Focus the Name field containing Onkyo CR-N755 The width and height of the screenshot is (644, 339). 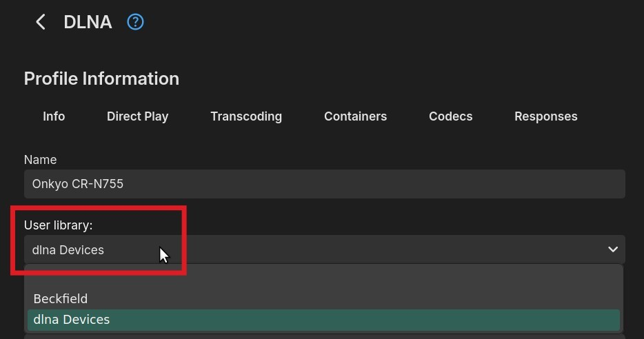coord(324,185)
